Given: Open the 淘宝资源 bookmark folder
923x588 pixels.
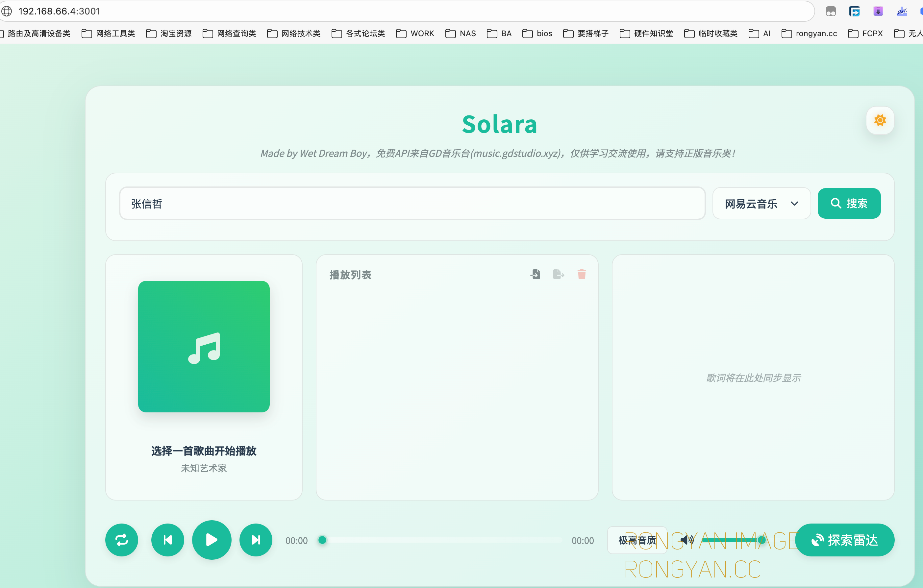Looking at the screenshot, I should pos(169,33).
